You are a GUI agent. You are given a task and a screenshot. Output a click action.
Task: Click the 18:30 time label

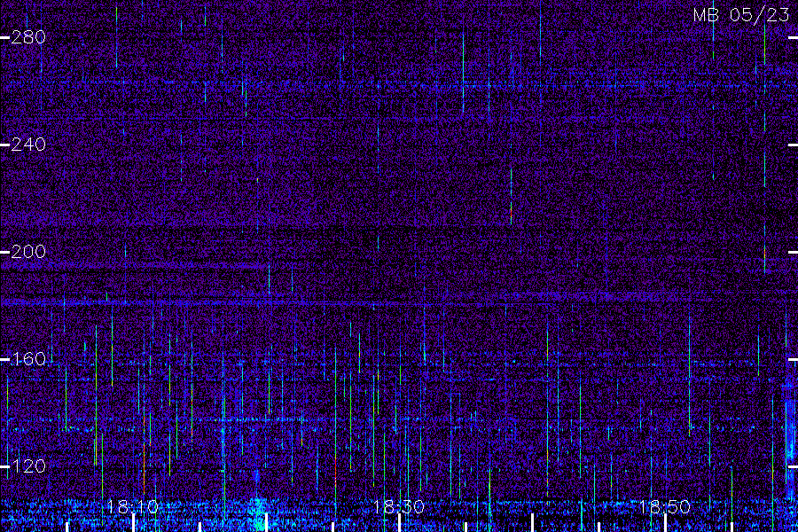point(398,507)
